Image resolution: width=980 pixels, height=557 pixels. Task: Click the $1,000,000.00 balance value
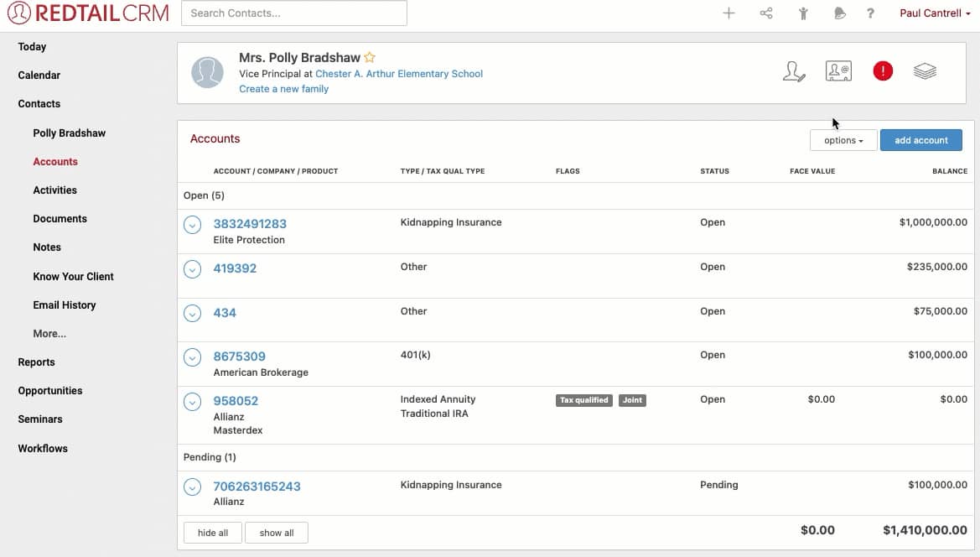tap(933, 222)
